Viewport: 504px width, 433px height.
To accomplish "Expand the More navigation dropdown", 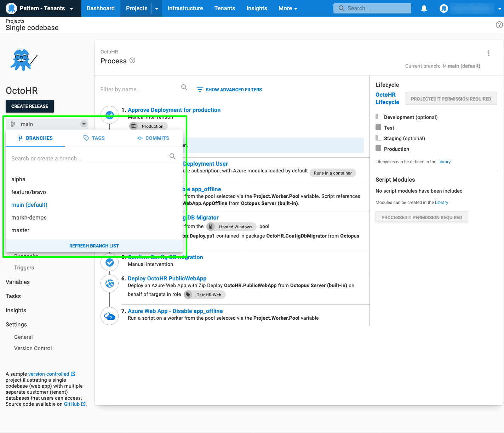I will pos(287,8).
